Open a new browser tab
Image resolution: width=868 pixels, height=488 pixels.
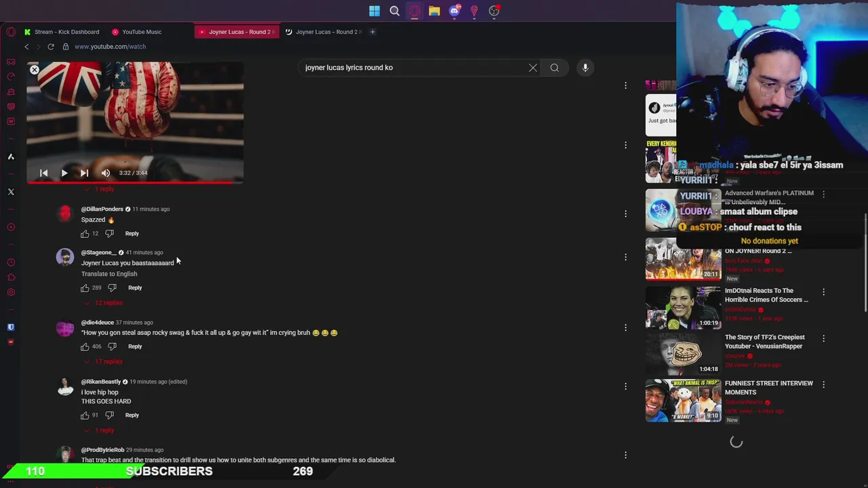click(372, 32)
